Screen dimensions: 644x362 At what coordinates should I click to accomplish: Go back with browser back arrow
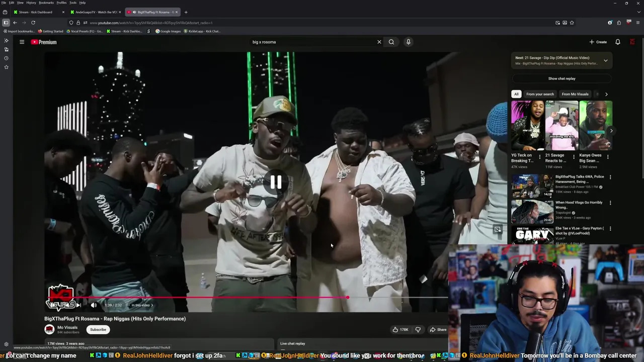(15, 23)
